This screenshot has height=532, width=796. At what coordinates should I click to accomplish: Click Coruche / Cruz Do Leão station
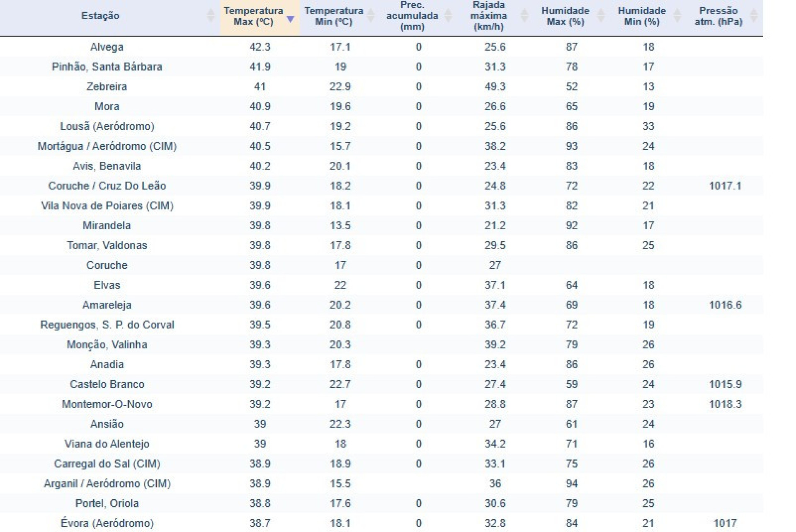(107, 186)
